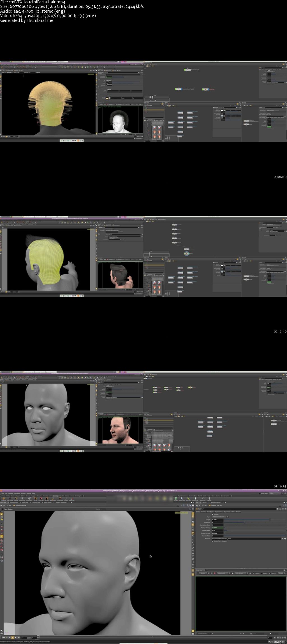Click the pause render icon in Render View
The width and height of the screenshot is (287, 644).
click(212, 573)
